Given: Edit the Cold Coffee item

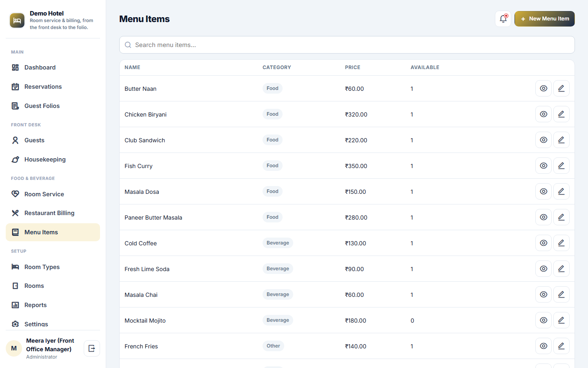Looking at the screenshot, I should [561, 243].
